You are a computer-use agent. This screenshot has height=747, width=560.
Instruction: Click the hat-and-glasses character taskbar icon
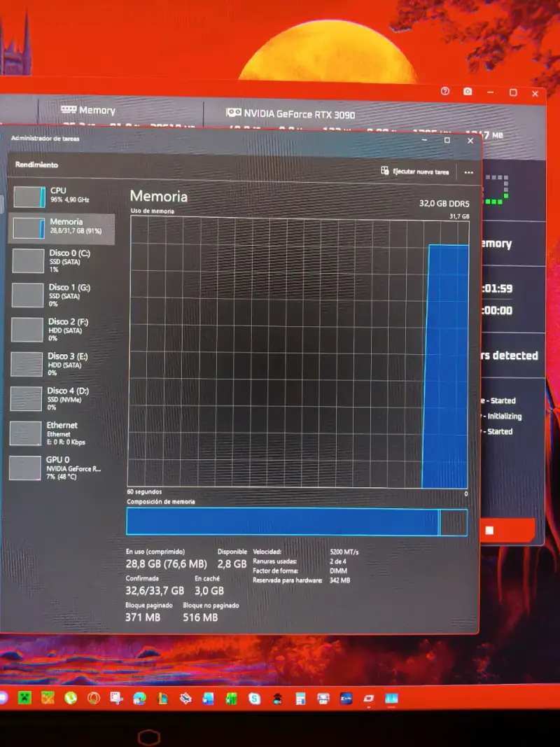tap(278, 699)
